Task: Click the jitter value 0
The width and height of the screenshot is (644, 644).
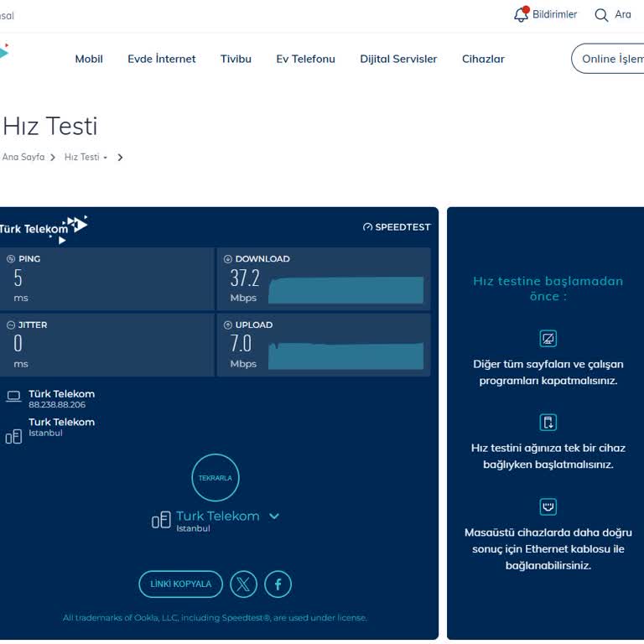Action: (18, 344)
